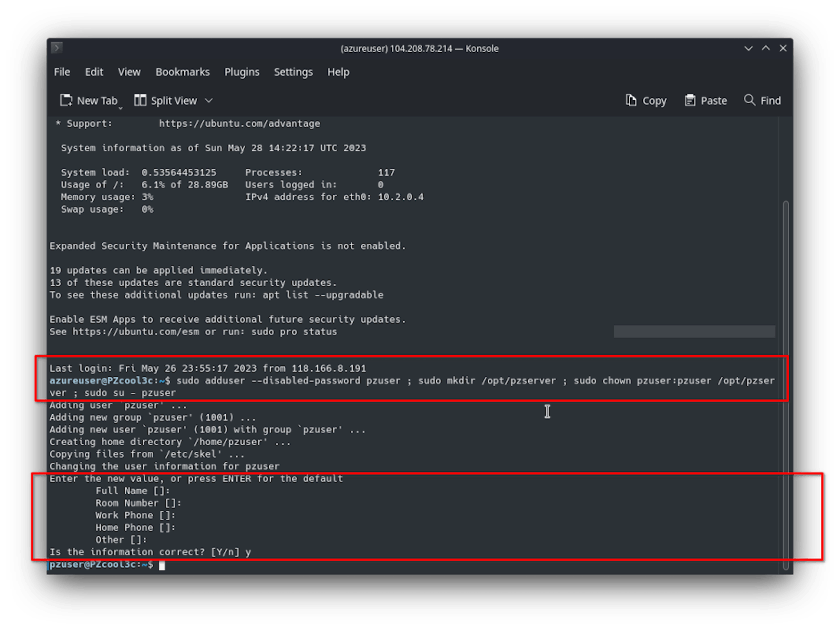The width and height of the screenshot is (840, 630).
Task: Open the View menu
Action: (x=129, y=72)
